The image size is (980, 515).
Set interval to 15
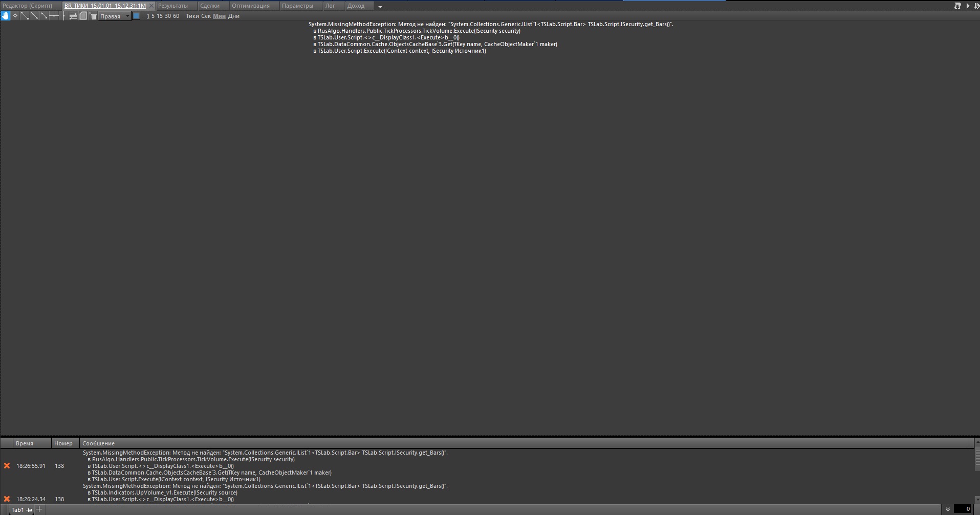[x=160, y=16]
